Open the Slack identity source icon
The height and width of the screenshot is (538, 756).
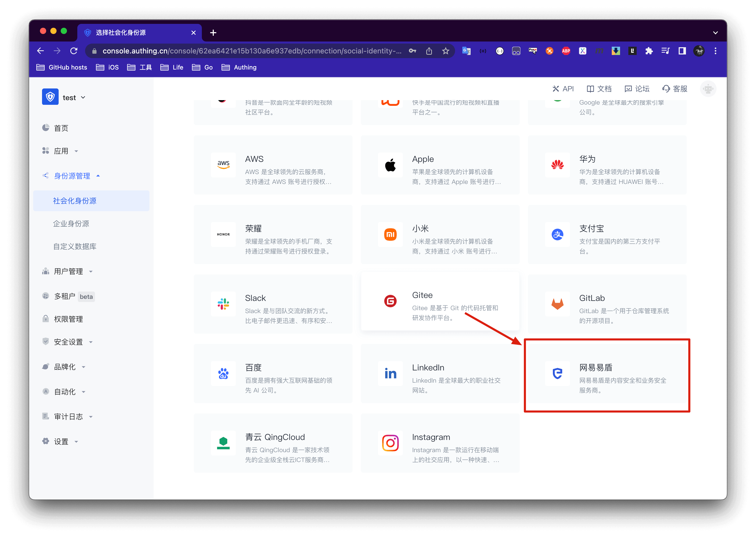(223, 304)
